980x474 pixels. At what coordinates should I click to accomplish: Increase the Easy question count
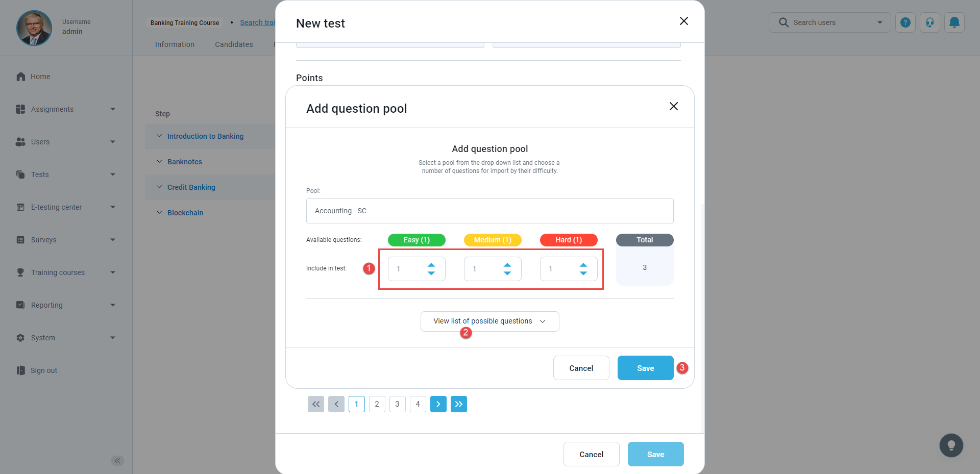(431, 265)
